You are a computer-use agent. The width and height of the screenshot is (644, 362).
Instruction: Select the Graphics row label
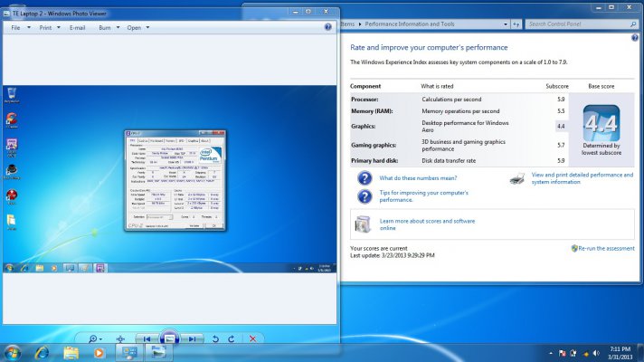[x=363, y=126]
